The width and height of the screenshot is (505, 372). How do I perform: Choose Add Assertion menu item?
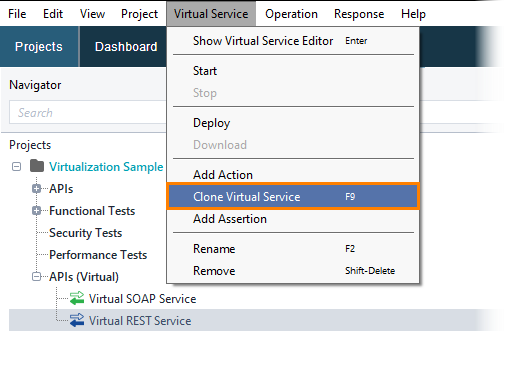[293, 219]
